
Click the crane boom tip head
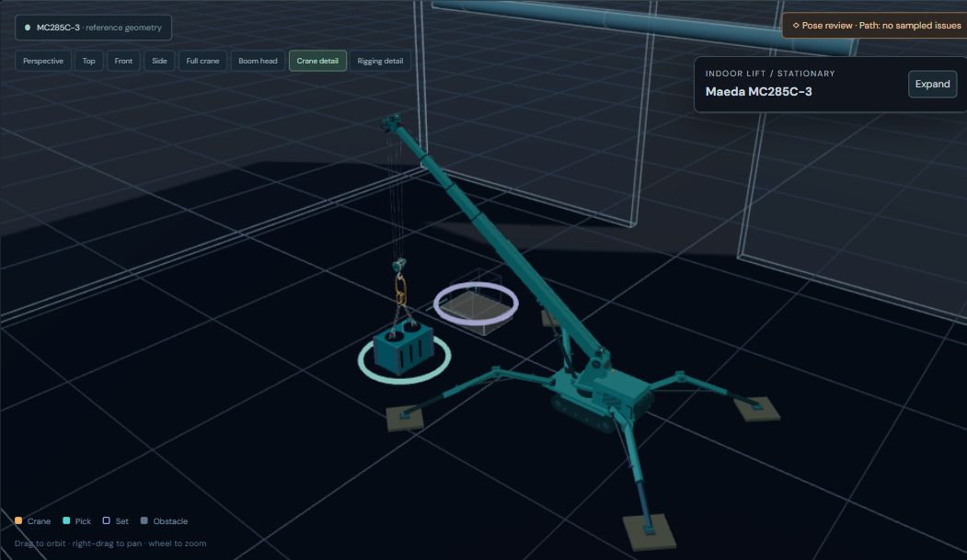tap(391, 121)
